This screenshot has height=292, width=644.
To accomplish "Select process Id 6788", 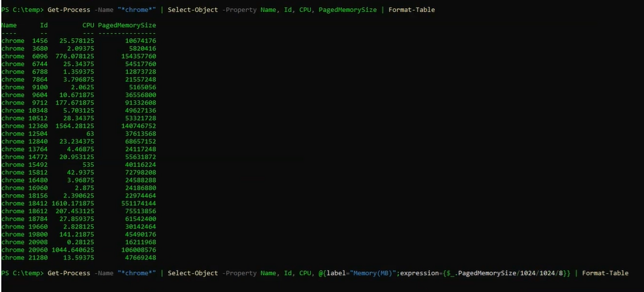I will tap(40, 72).
